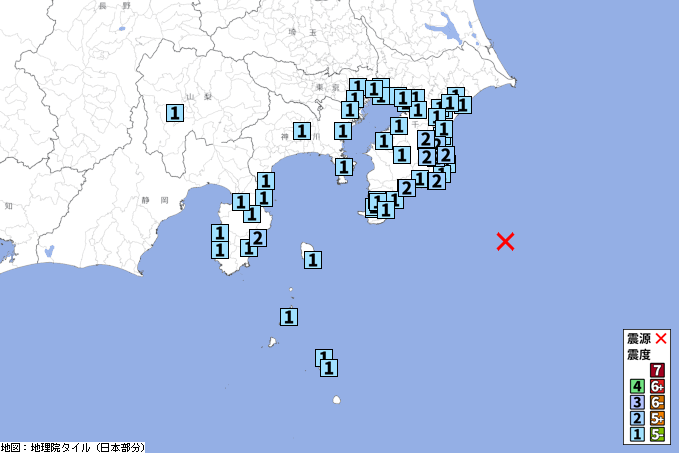Select the green intensity 4 legend swatch
The width and height of the screenshot is (679, 453).
pos(636,387)
